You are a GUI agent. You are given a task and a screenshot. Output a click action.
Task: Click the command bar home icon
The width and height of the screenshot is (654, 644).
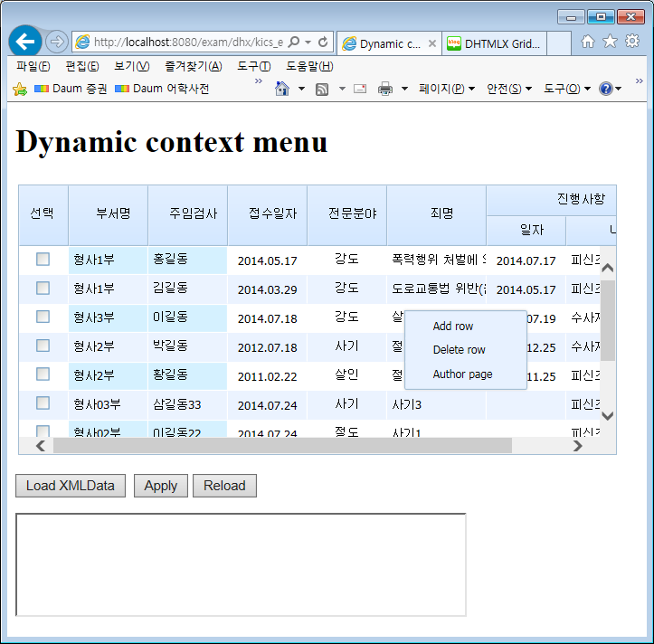(282, 89)
